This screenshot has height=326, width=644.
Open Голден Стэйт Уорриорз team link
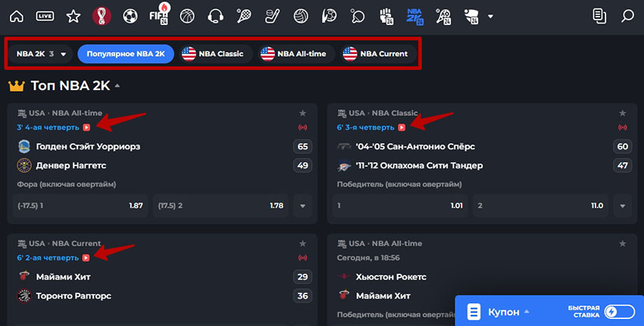[88, 146]
